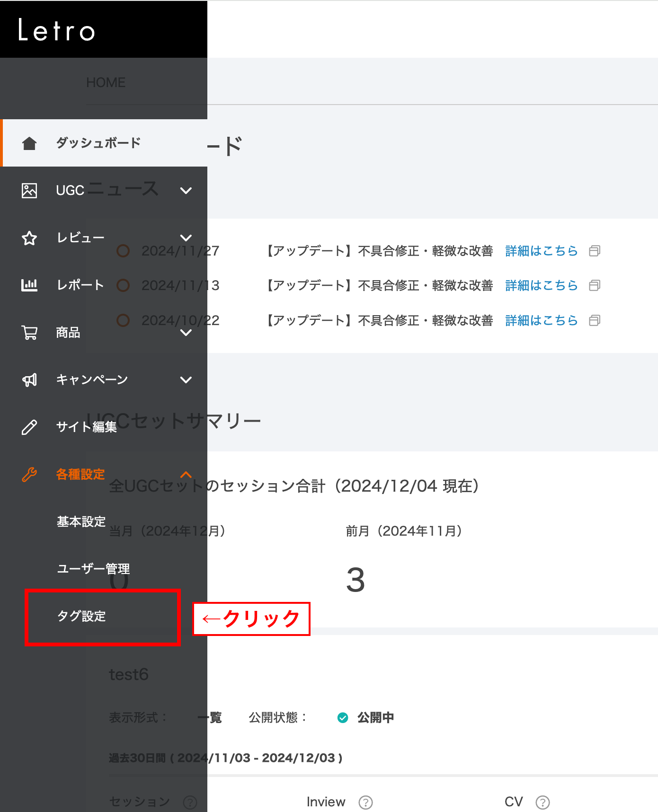
Task: Click the Letro logo
Action: click(57, 30)
